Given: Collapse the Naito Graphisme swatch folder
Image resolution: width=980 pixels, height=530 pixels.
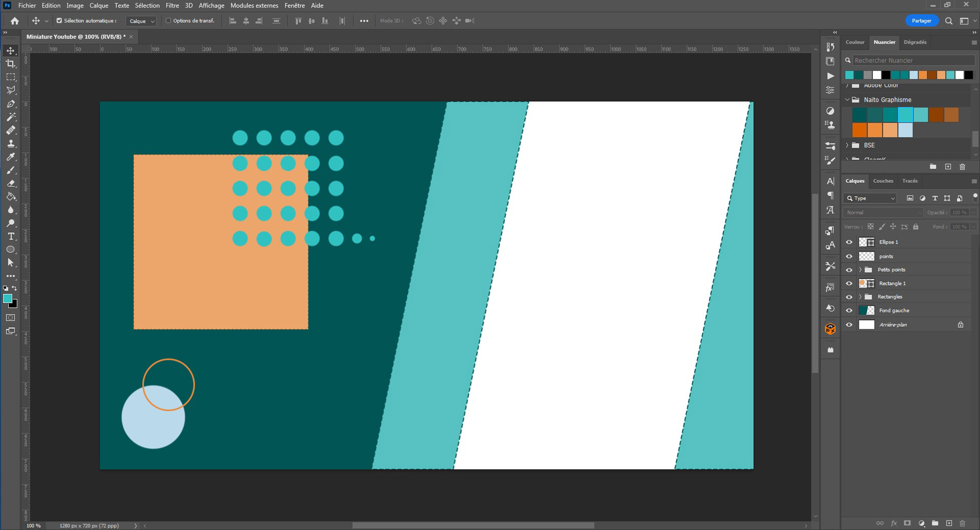Looking at the screenshot, I should click(848, 100).
